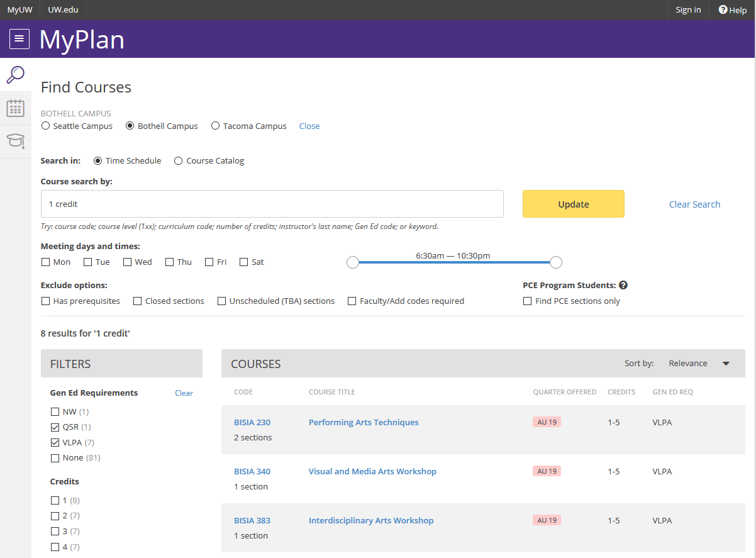This screenshot has width=756, height=558.
Task: Open the hamburger navigation menu
Action: [x=19, y=39]
